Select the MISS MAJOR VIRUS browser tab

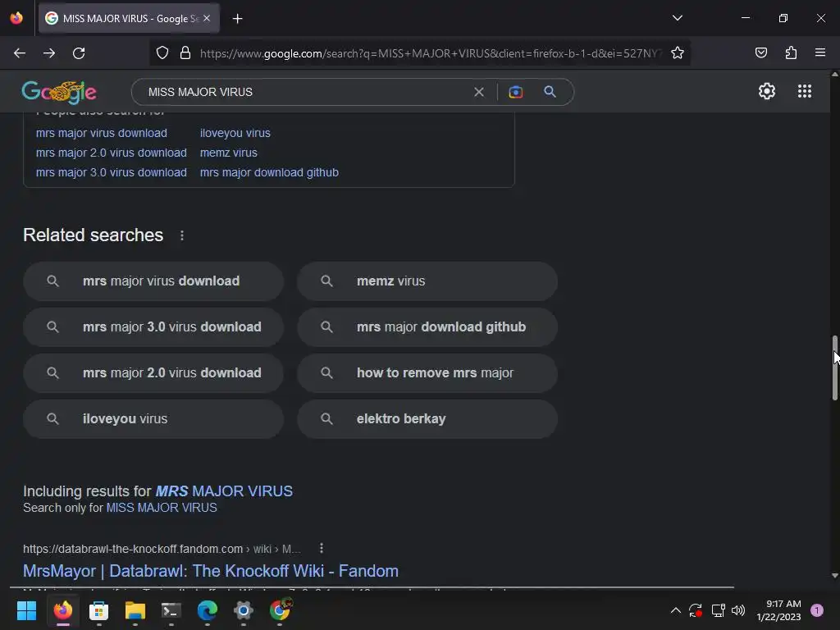129,19
